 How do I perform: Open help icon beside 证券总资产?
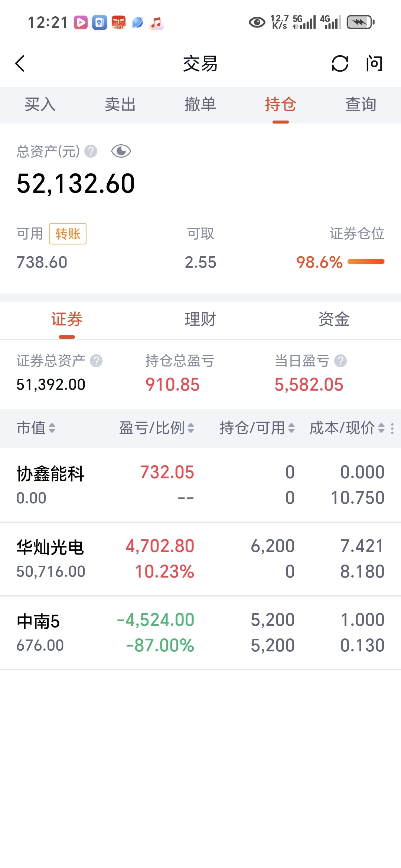pos(96,361)
